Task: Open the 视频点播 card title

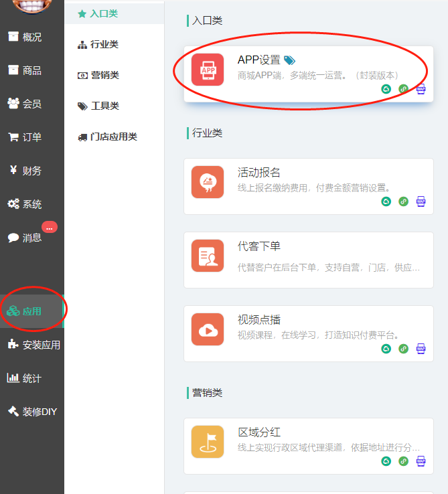Action: [259, 319]
